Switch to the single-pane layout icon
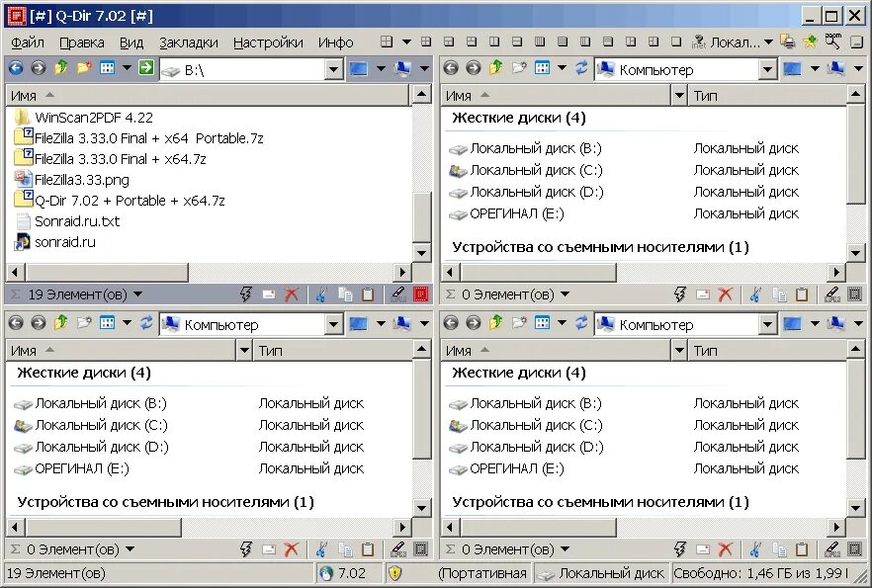 coord(676,42)
